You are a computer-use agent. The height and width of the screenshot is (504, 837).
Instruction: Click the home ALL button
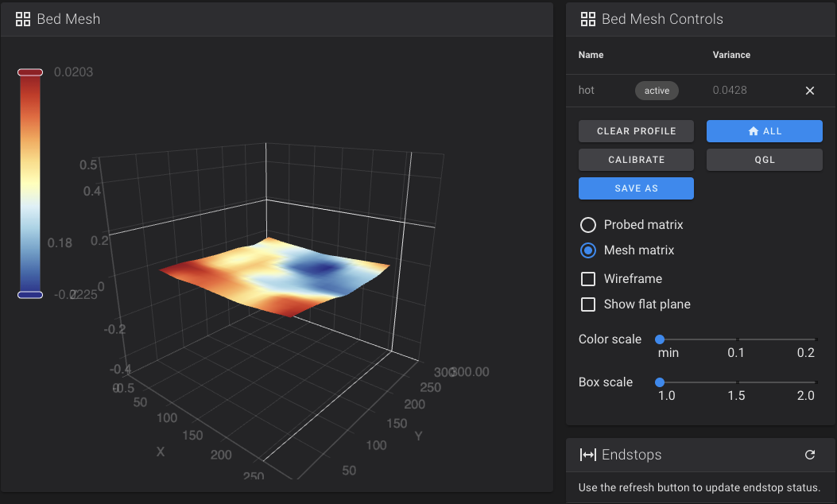pyautogui.click(x=764, y=131)
